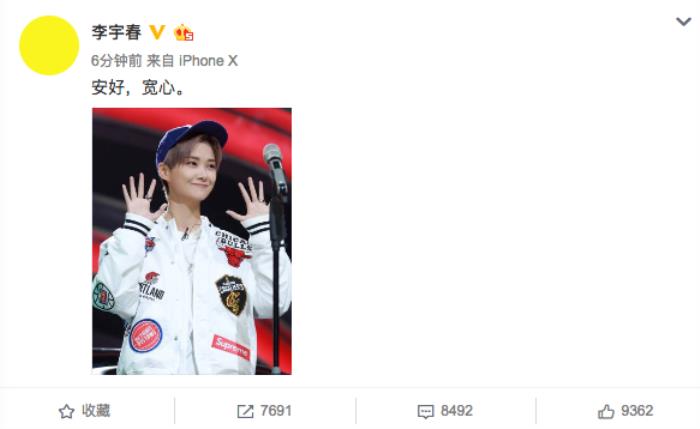This screenshot has width=700, height=429.
Task: Click the iPhone X source link
Action: (208, 61)
